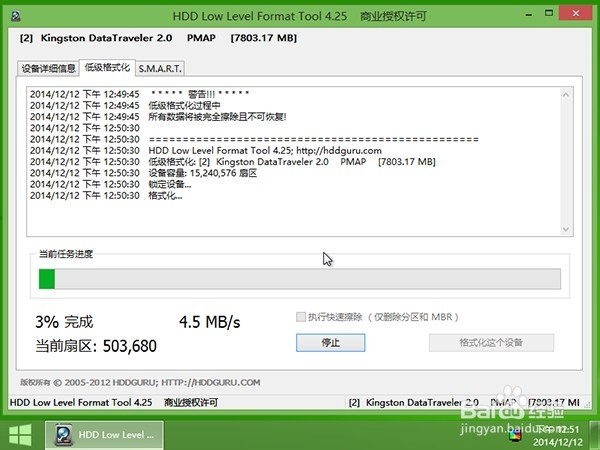Close the HDD Low Level Format Tool window
The width and height of the screenshot is (600, 450).
coord(576,13)
